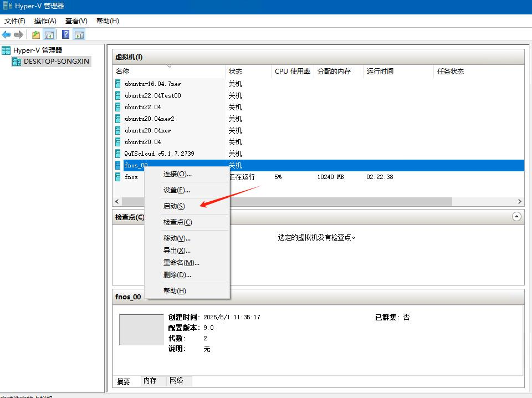The height and width of the screenshot is (398, 532).
Task: Sort by the 任务状态 column header
Action: (479, 72)
